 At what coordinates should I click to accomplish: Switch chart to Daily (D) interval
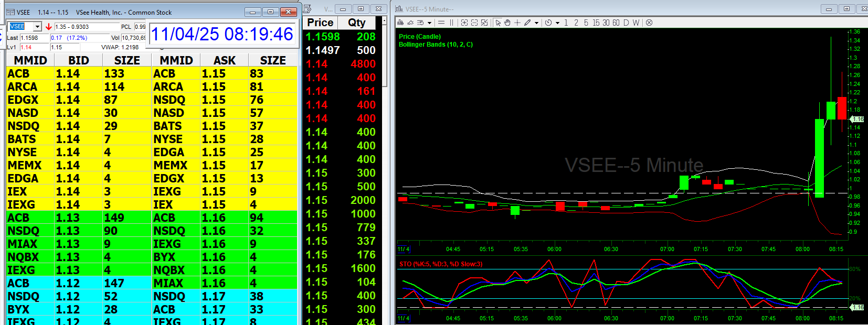[626, 23]
